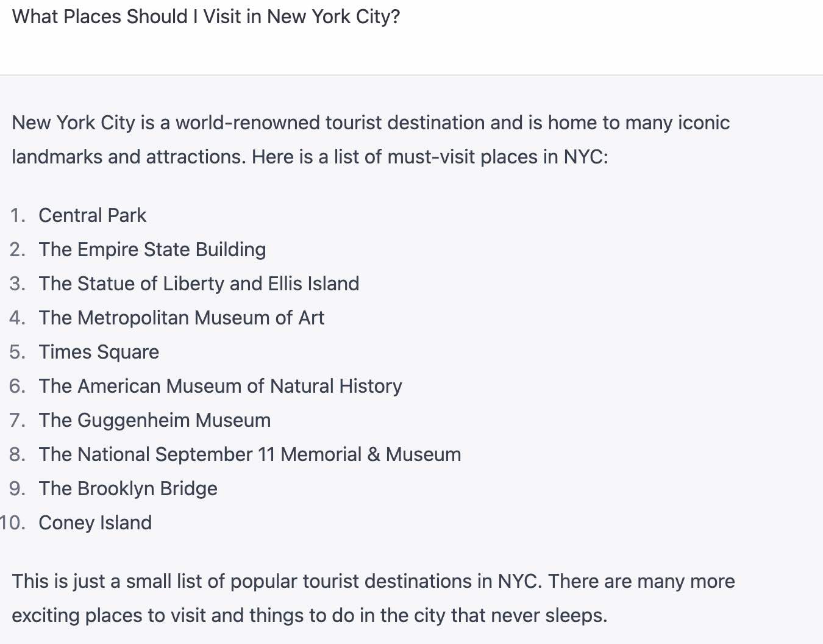The height and width of the screenshot is (644, 823).
Task: Click the number 10 list marker
Action: [13, 523]
